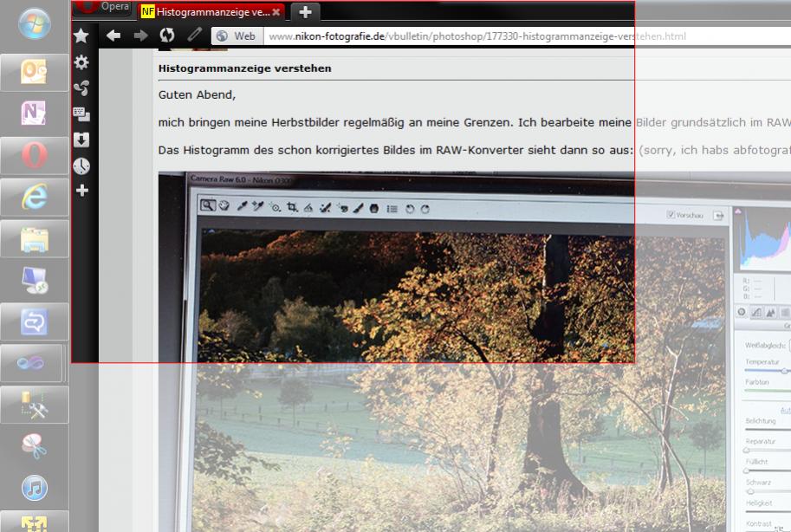Add a panel with the sidebar plus icon

81,191
